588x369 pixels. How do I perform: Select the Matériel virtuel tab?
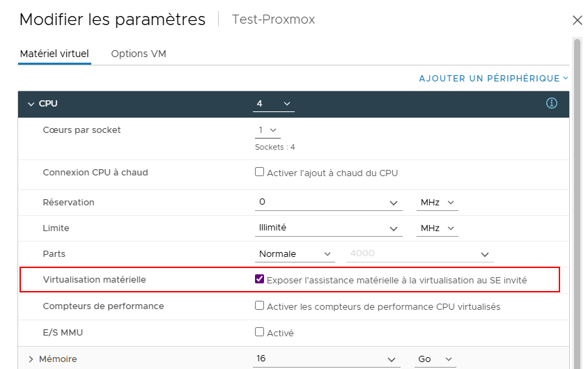click(54, 54)
